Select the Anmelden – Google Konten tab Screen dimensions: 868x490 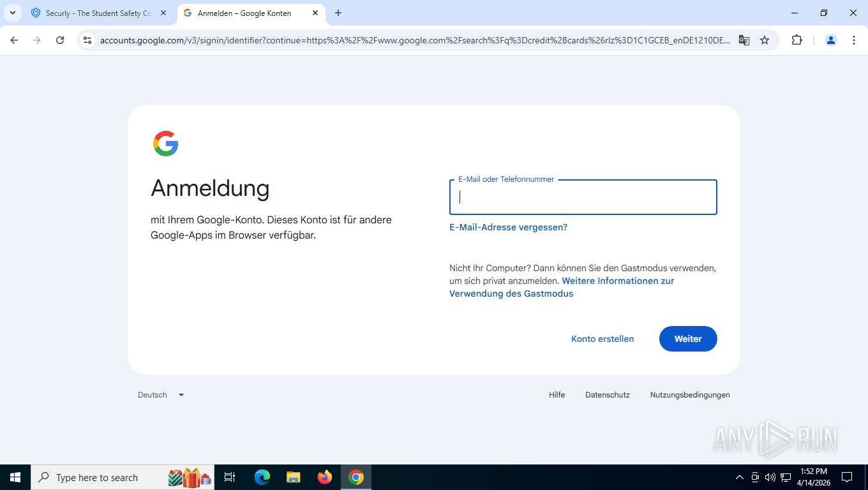pos(244,13)
